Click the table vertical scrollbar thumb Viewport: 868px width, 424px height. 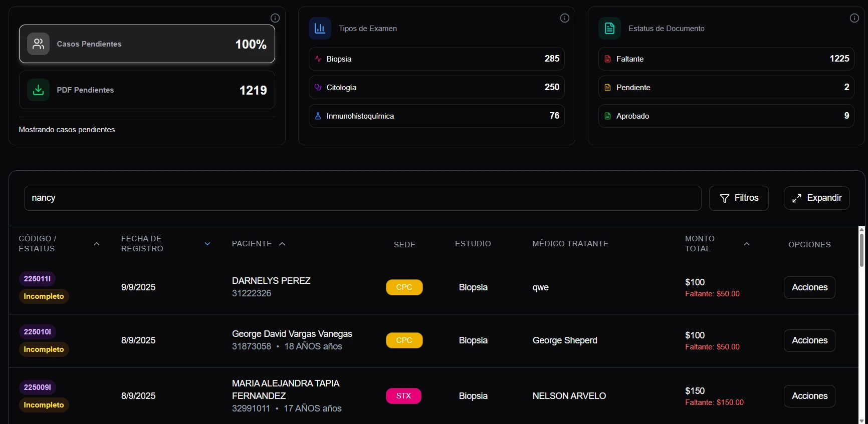click(x=861, y=250)
